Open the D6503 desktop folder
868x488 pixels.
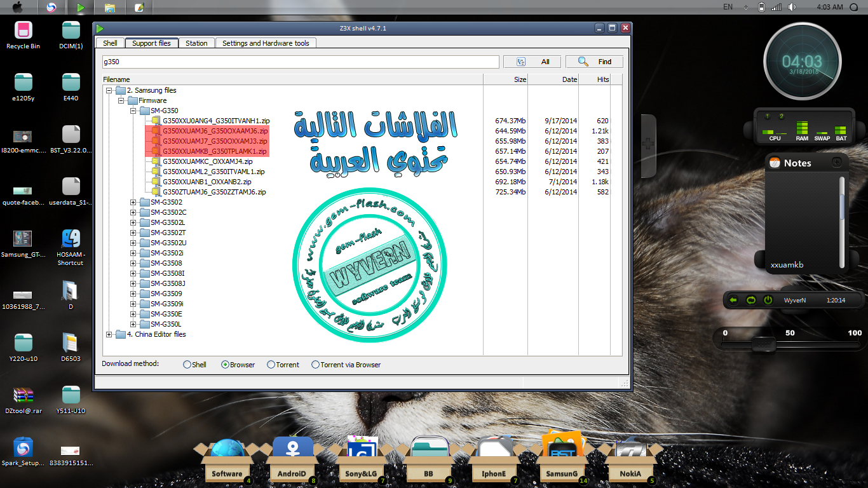[71, 348]
